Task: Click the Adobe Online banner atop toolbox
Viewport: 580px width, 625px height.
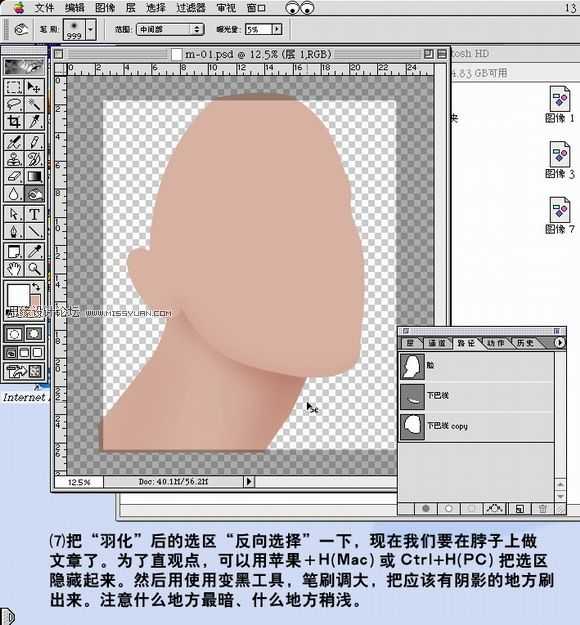Action: click(x=24, y=67)
